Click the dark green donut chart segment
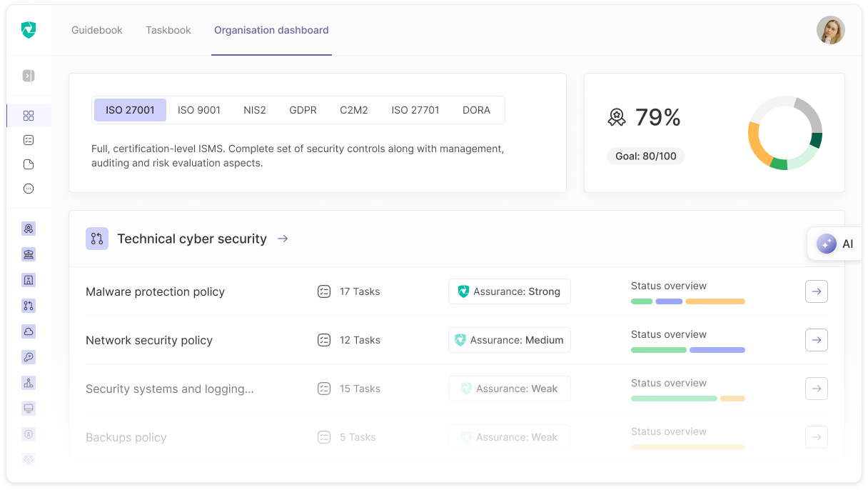The height and width of the screenshot is (490, 868). 816,141
